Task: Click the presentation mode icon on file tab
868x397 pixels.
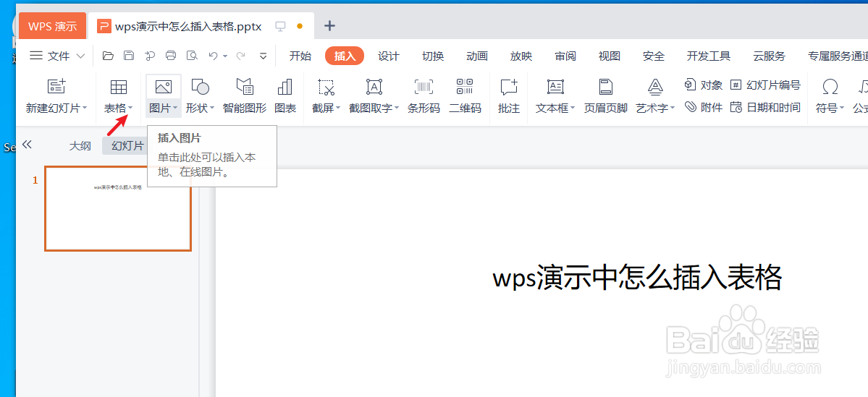Action: coord(281,26)
